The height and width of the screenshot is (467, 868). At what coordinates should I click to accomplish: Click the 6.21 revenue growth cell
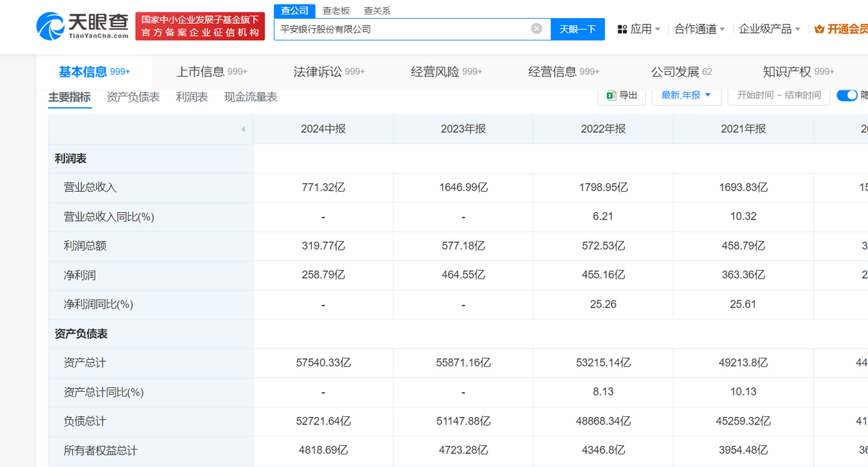pos(603,216)
